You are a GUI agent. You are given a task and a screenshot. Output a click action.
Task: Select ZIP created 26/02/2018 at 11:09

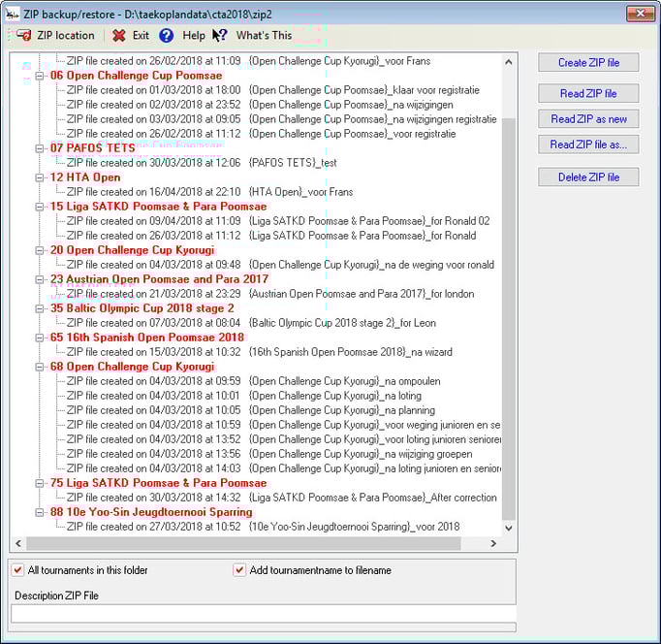(x=248, y=61)
